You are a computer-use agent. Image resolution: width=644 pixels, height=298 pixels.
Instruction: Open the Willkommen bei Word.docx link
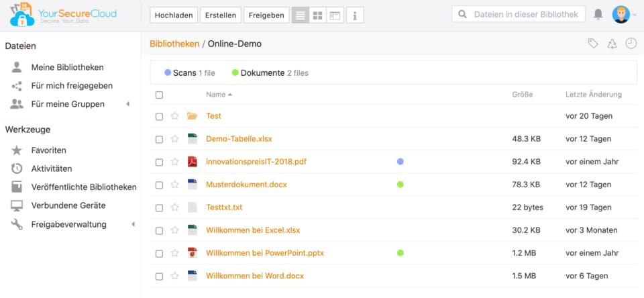point(255,276)
